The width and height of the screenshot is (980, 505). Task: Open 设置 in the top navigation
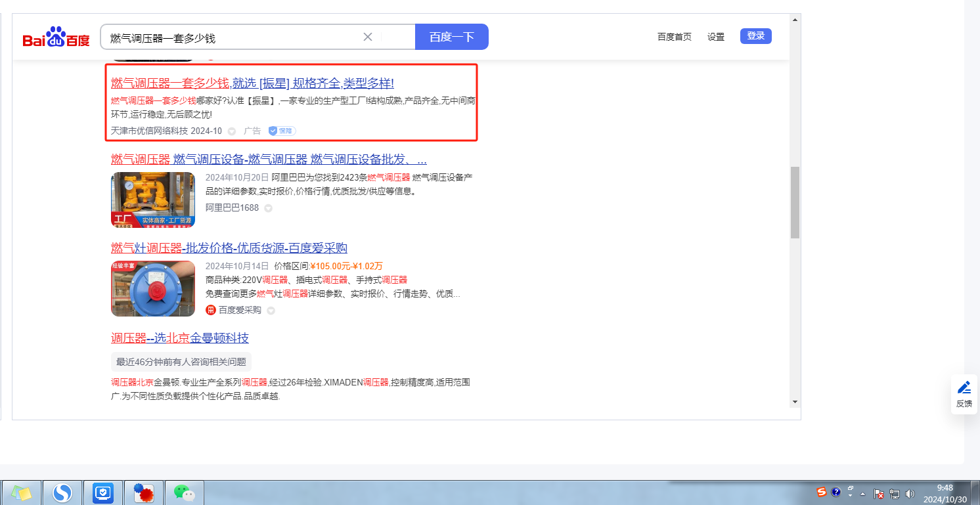pyautogui.click(x=716, y=37)
